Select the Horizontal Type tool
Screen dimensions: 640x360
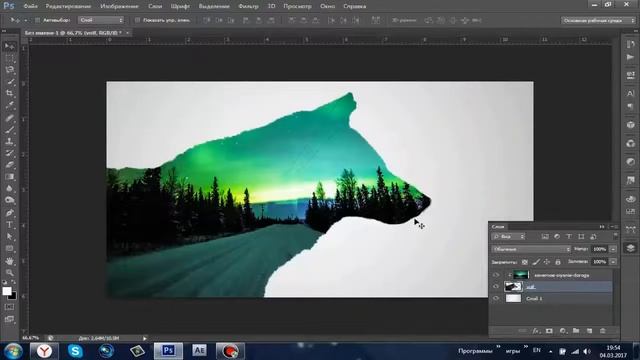tap(9, 225)
